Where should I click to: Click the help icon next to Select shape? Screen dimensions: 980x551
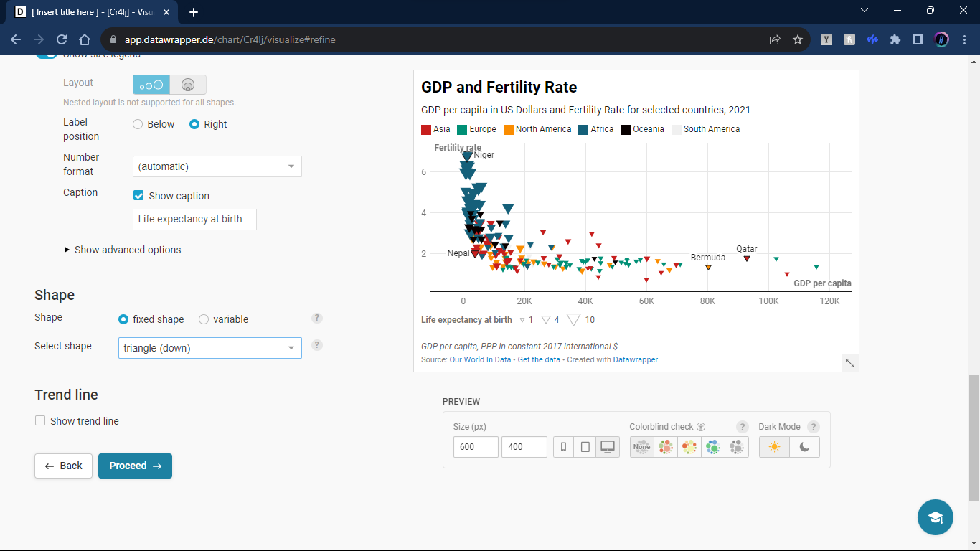pos(317,345)
